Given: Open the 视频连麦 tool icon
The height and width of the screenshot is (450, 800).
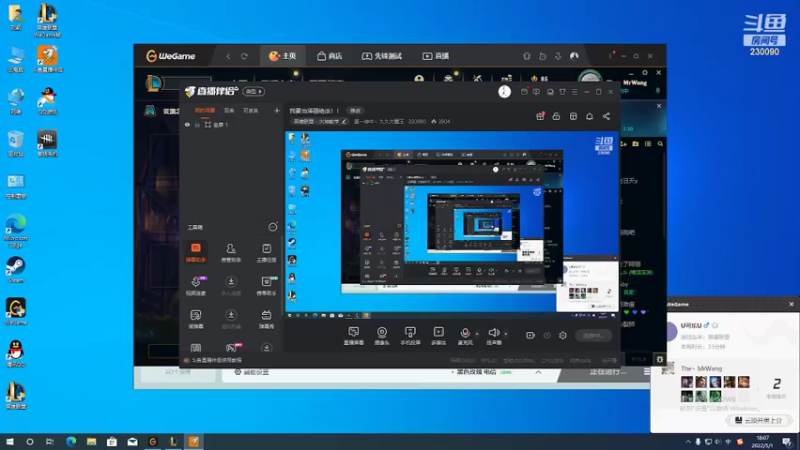Looking at the screenshot, I should coord(196,286).
